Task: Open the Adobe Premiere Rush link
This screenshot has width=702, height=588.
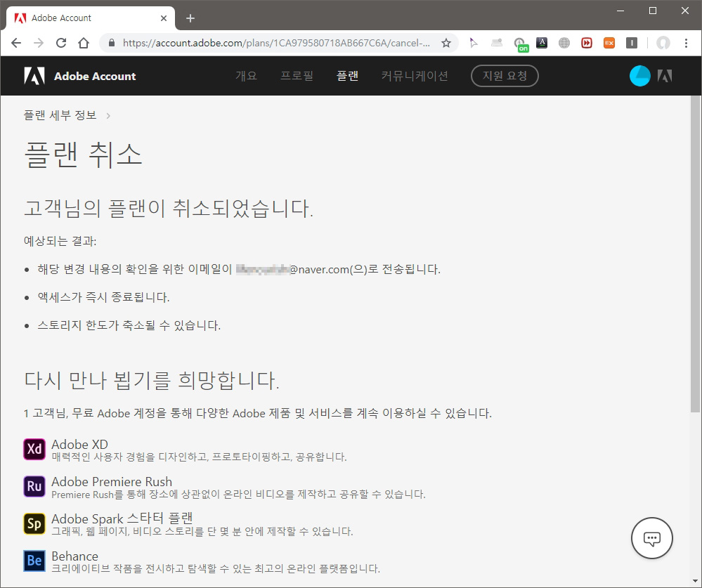Action: [112, 481]
